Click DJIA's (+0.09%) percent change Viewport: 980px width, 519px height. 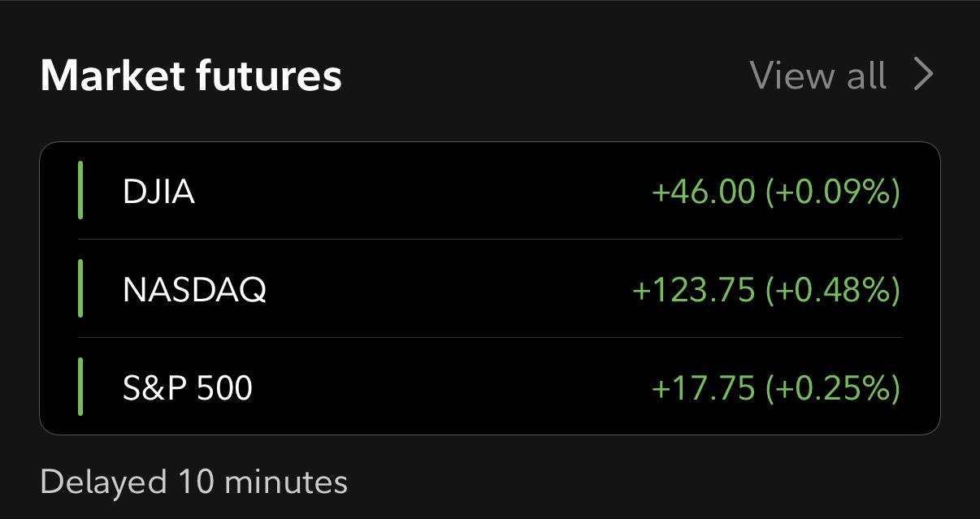click(x=832, y=192)
